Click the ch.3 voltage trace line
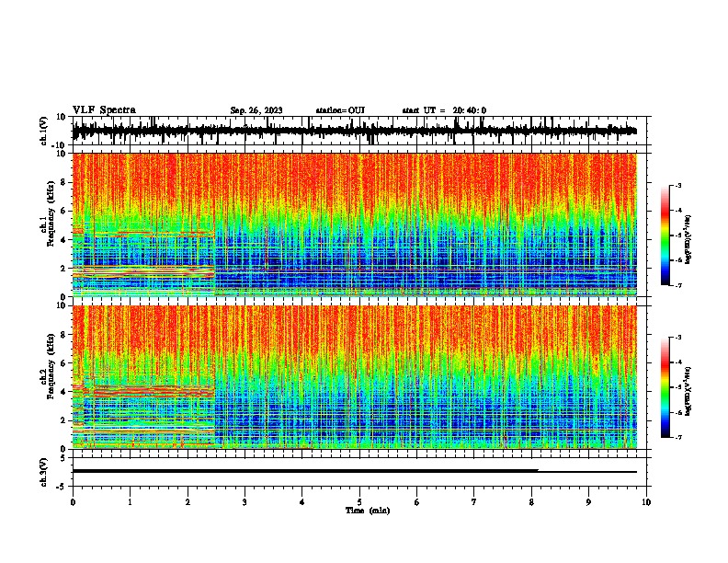The width and height of the screenshot is (728, 563). pos(354,471)
